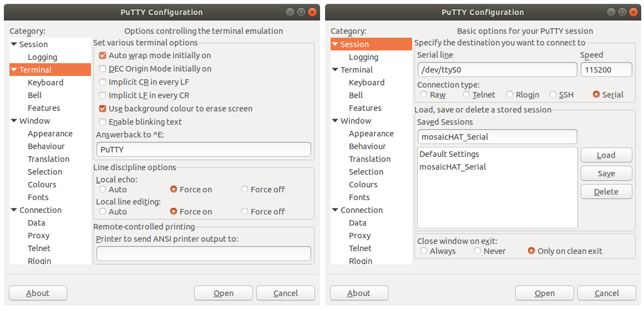Choose Telnet connection type
This screenshot has width=644, height=311.
466,94
